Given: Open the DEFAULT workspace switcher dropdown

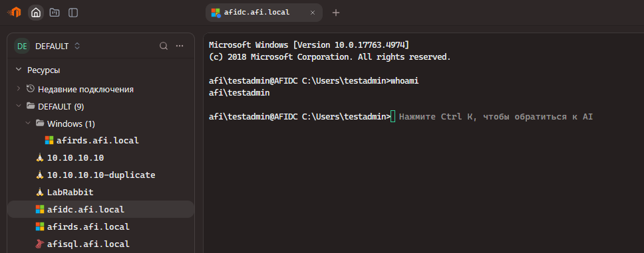Looking at the screenshot, I should 47,46.
